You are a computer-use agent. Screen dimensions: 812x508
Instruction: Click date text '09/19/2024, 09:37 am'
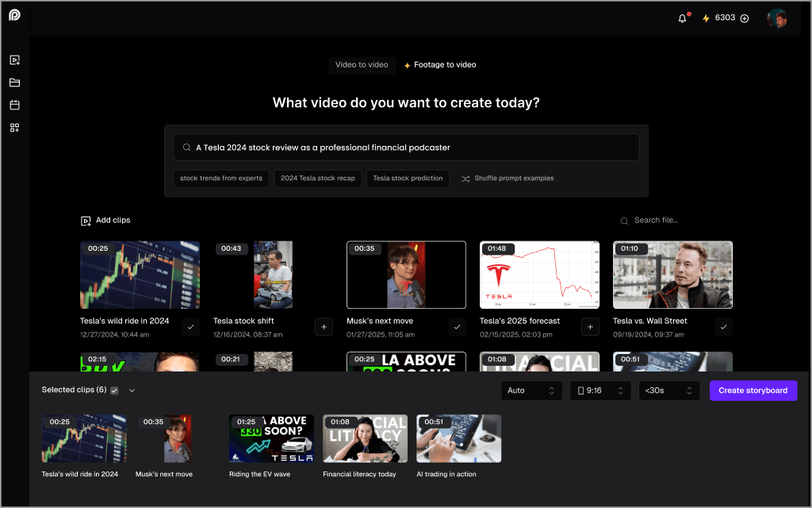(649, 335)
